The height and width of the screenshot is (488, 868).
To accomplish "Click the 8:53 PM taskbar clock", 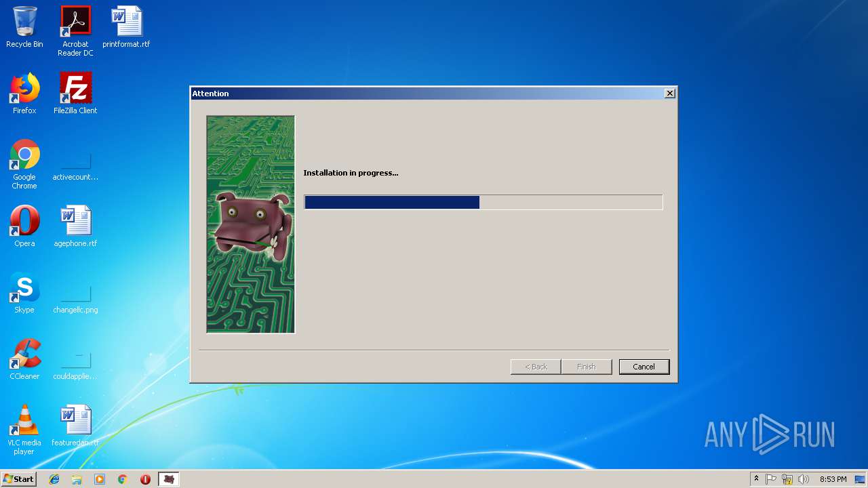I will (833, 479).
